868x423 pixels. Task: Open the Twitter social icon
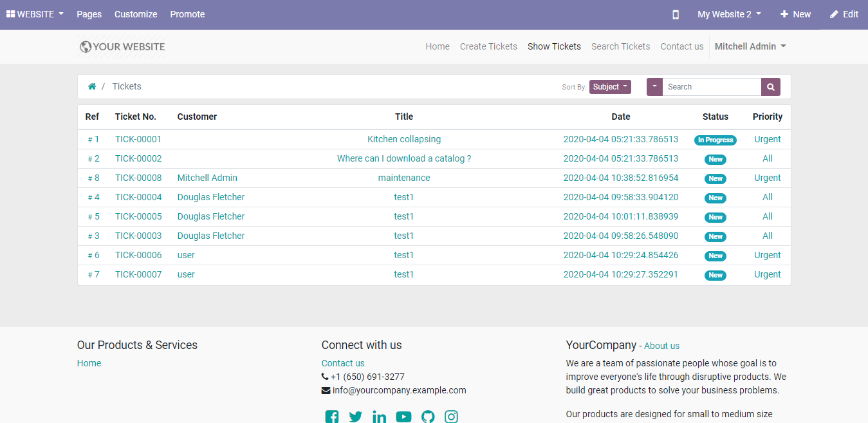pos(356,417)
